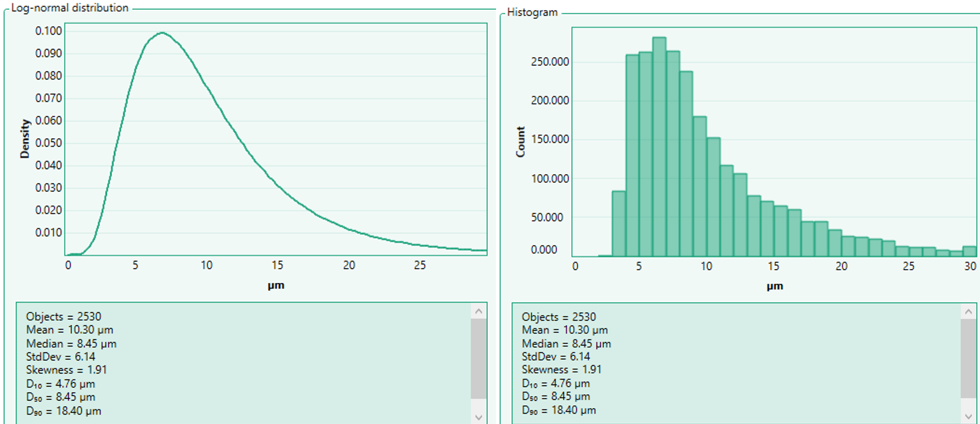Click scroll up arrow in Log-normal statistics panel

pos(478,311)
